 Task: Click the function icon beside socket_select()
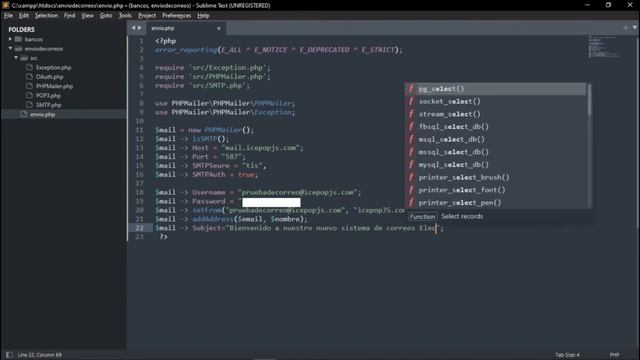pyautogui.click(x=411, y=101)
